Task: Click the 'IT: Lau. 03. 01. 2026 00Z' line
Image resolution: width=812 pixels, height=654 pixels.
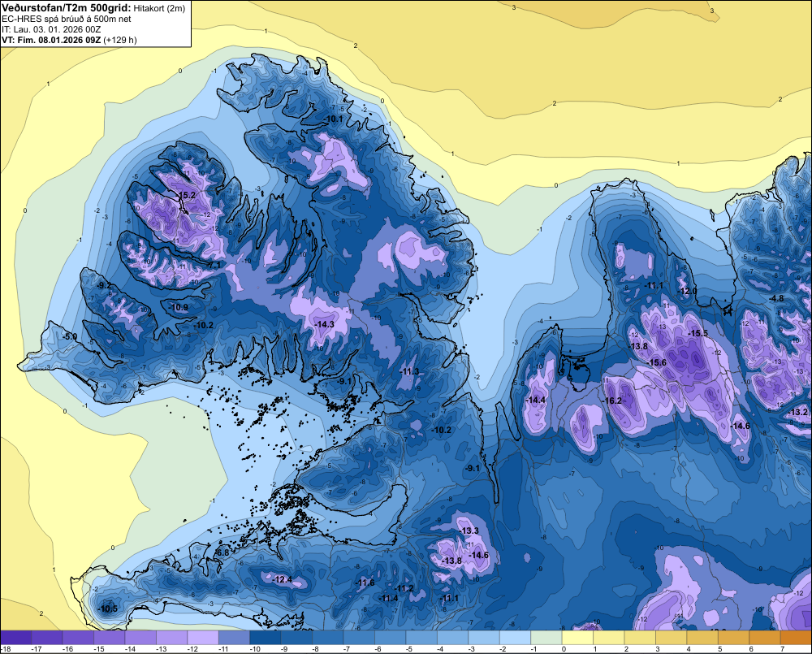Action: point(50,29)
